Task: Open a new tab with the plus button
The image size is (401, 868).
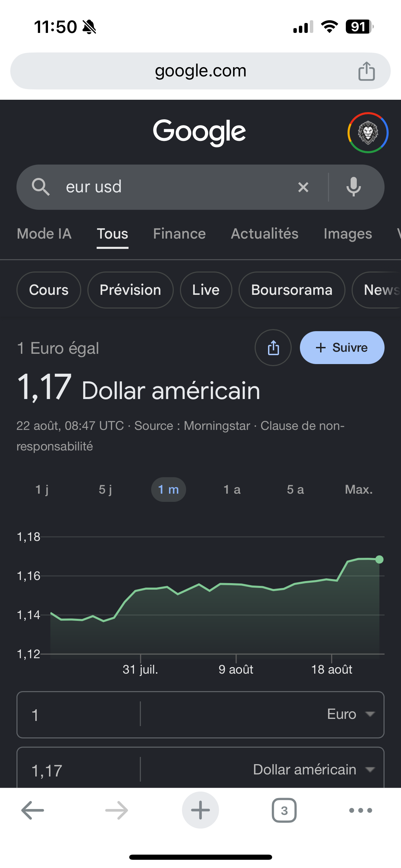Action: 200,810
